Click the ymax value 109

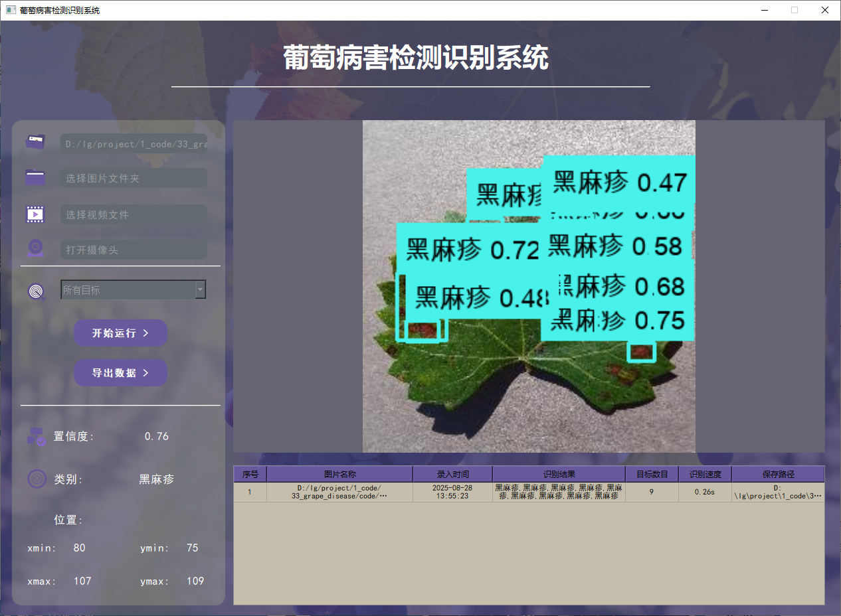(195, 581)
